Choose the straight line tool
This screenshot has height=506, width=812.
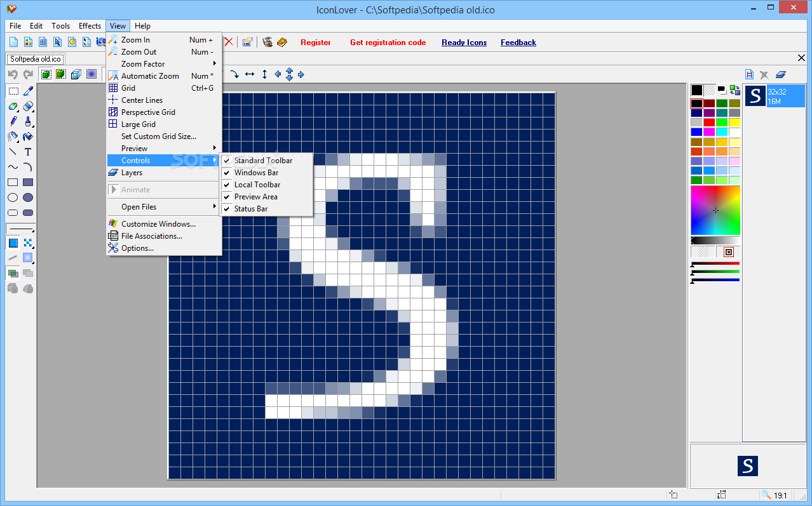[x=13, y=152]
